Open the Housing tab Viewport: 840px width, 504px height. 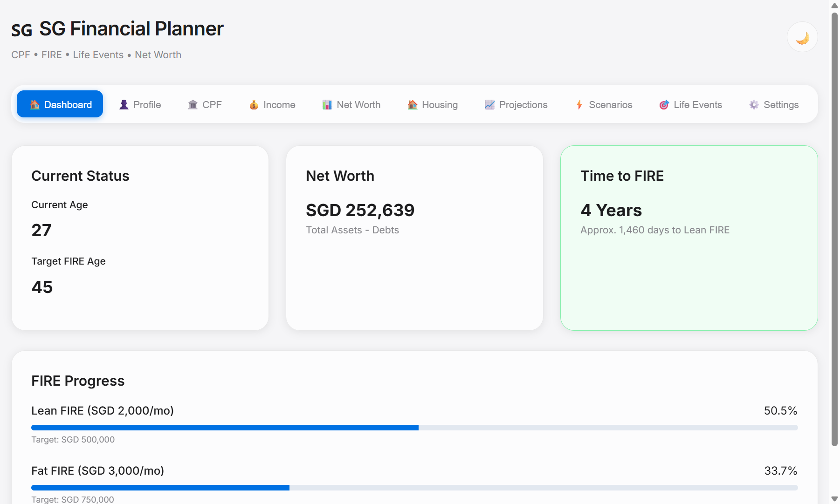point(433,104)
